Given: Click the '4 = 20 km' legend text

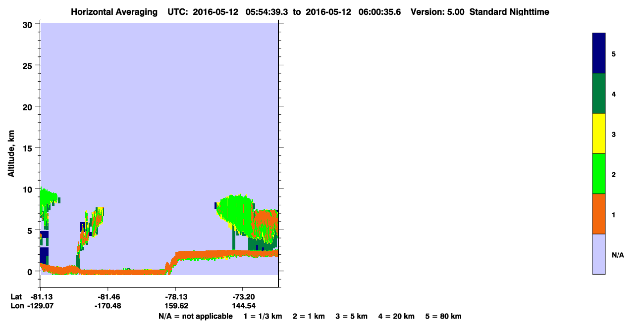Looking at the screenshot, I should [x=396, y=316].
